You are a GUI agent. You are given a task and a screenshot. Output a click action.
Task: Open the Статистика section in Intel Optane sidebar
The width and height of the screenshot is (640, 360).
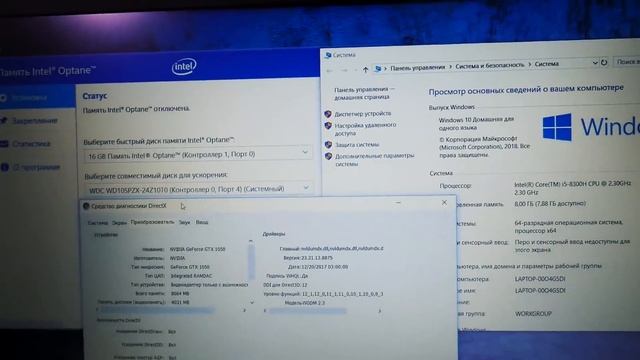[31, 144]
